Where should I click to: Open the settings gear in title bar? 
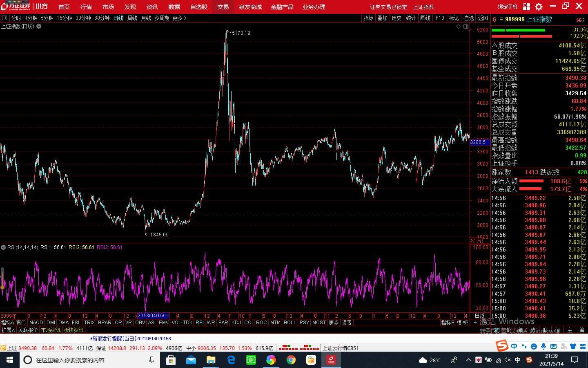click(539, 7)
